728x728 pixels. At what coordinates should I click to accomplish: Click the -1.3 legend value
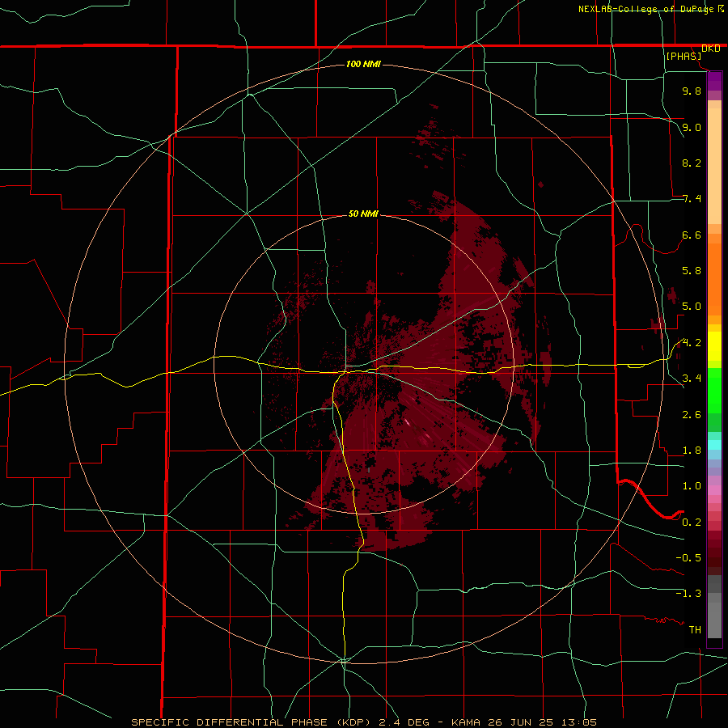point(688,594)
